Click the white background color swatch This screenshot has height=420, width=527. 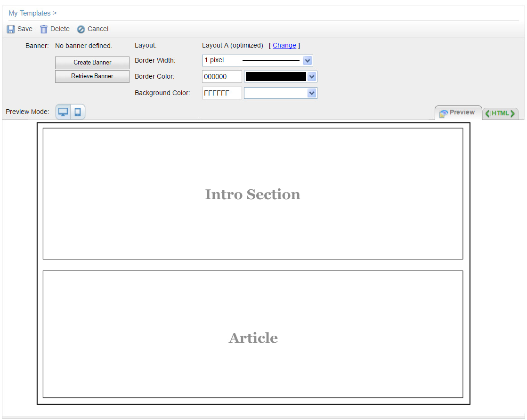coord(276,93)
